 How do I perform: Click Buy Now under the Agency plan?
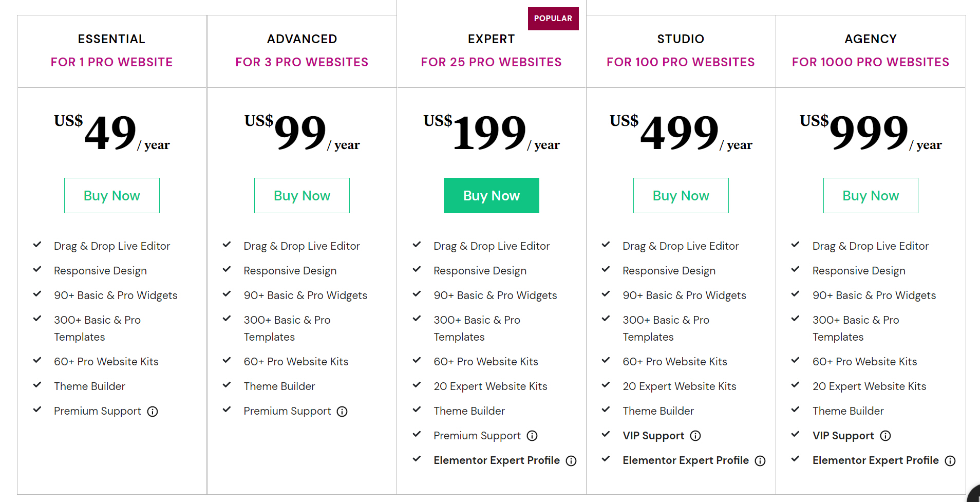pyautogui.click(x=870, y=195)
